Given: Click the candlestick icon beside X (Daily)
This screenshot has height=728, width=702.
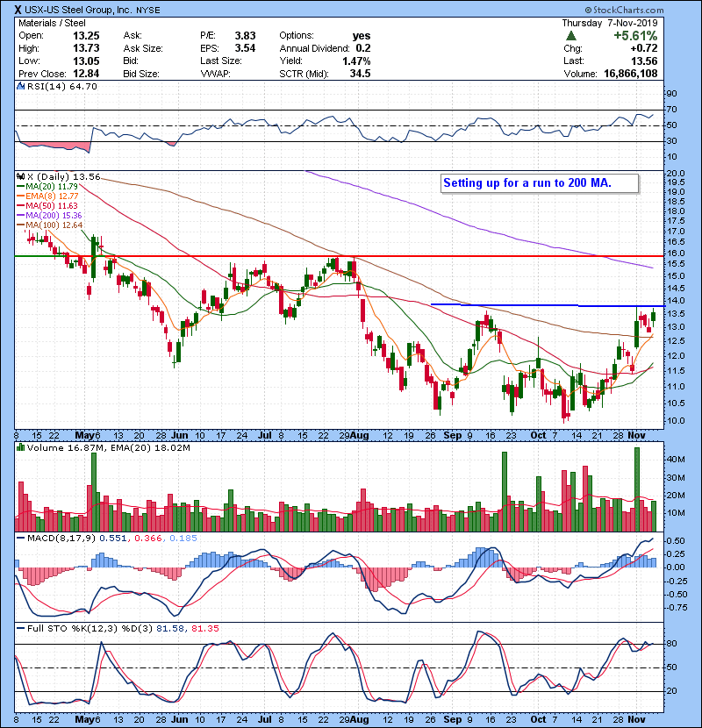Looking at the screenshot, I should [20, 176].
